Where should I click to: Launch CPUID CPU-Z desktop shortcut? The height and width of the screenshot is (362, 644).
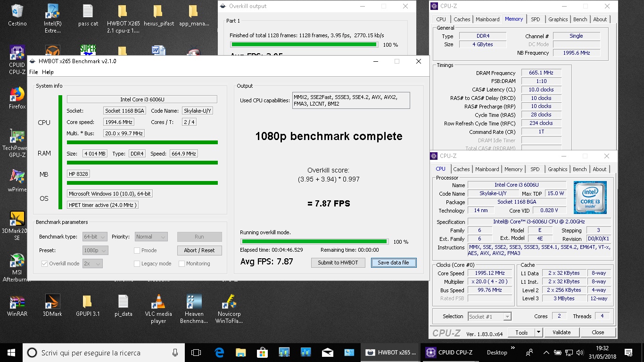(x=17, y=60)
